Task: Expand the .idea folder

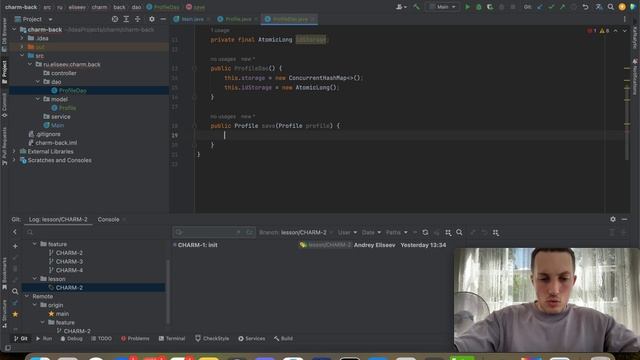Action: tap(22, 38)
